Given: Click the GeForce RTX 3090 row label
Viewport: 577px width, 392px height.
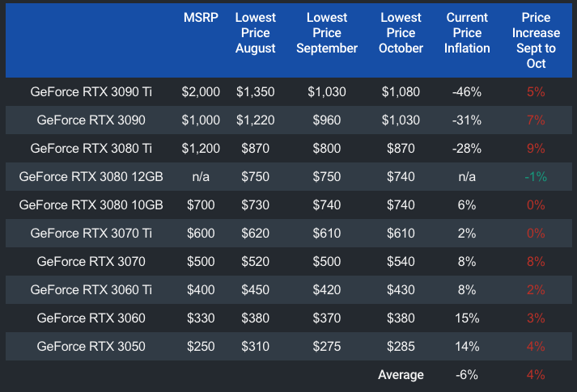Looking at the screenshot, I should [91, 120].
